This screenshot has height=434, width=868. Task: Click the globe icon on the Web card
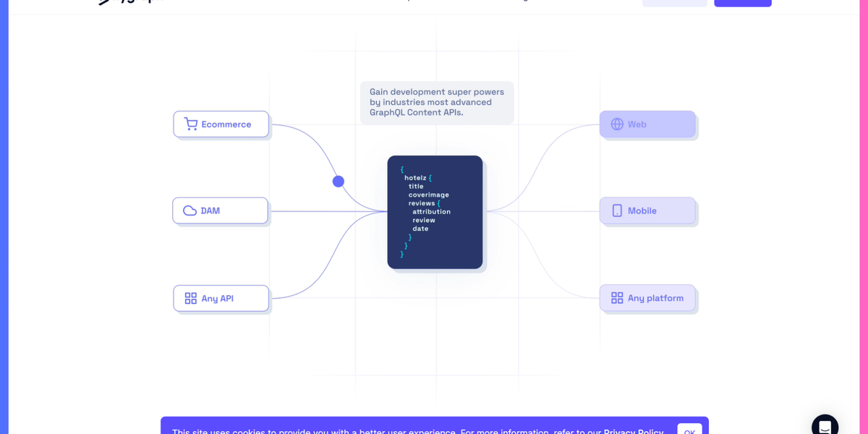pyautogui.click(x=617, y=124)
